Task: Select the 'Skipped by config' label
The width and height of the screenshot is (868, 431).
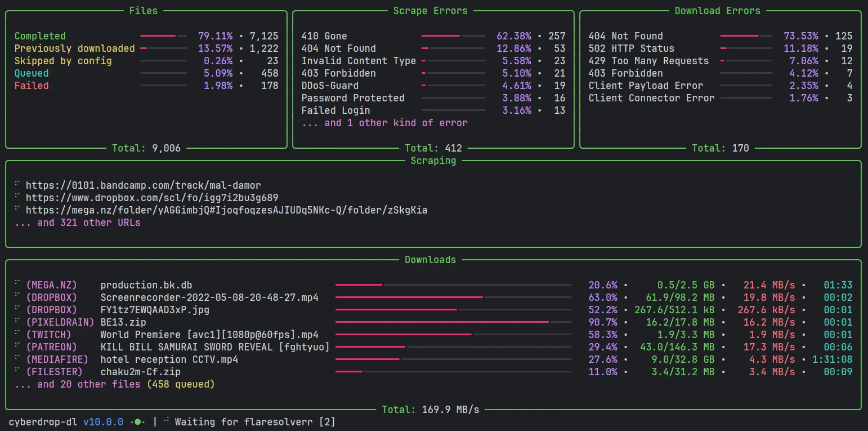Action: tap(63, 61)
